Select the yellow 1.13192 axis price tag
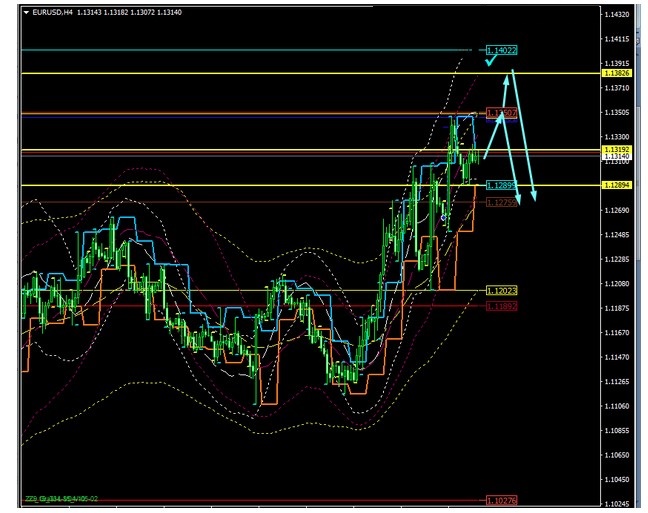 [x=616, y=149]
